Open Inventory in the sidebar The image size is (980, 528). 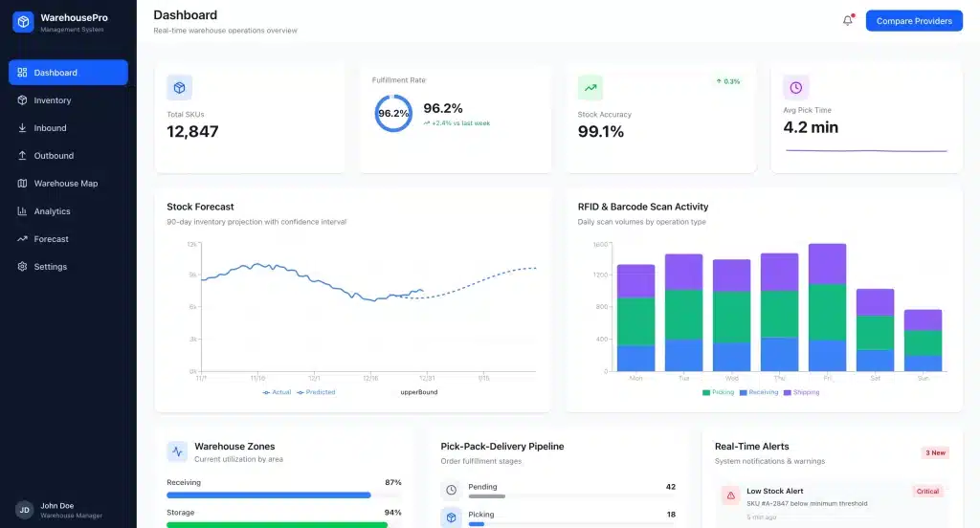53,100
